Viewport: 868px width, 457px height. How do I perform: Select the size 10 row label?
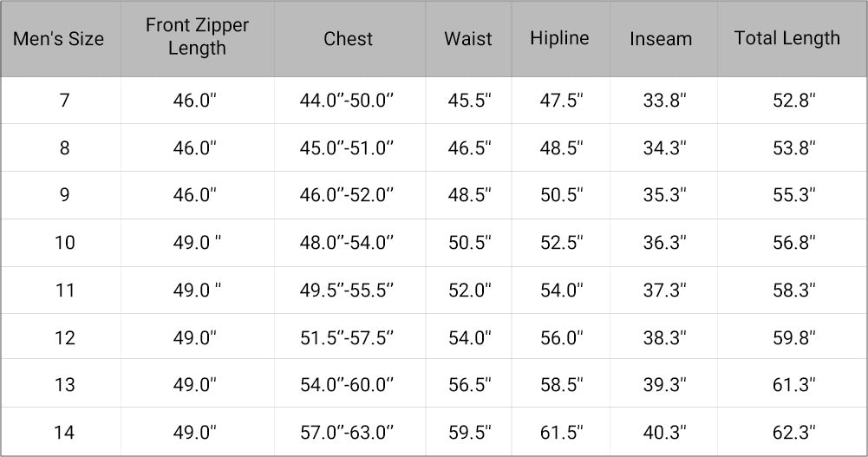point(64,242)
